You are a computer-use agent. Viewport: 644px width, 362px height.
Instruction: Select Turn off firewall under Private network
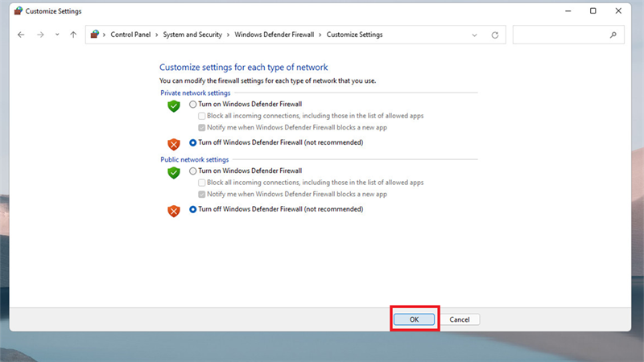192,142
